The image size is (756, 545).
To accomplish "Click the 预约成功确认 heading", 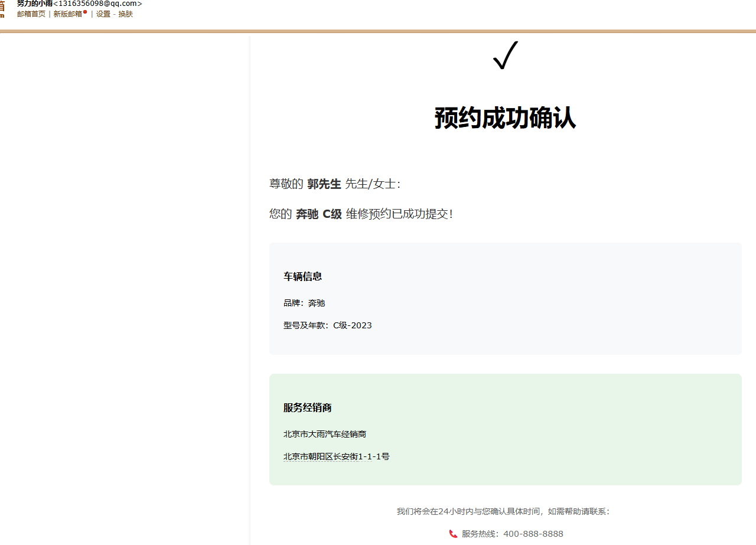I will (x=505, y=118).
